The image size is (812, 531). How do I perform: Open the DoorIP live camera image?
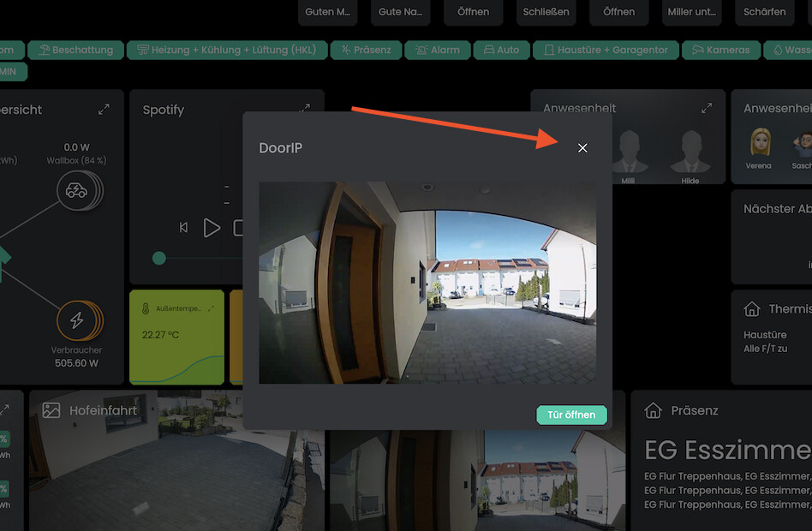(427, 283)
